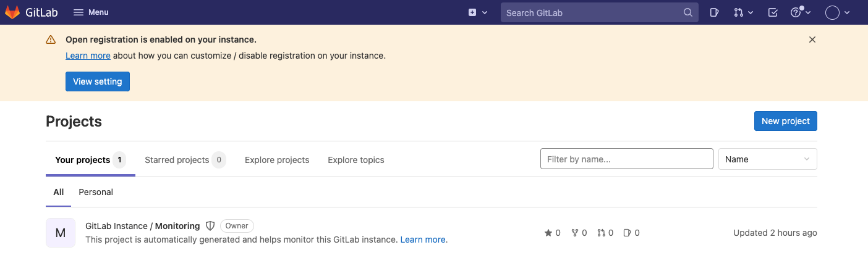Viewport: 868px width, 271px height.
Task: Click the New project button
Action: [785, 121]
